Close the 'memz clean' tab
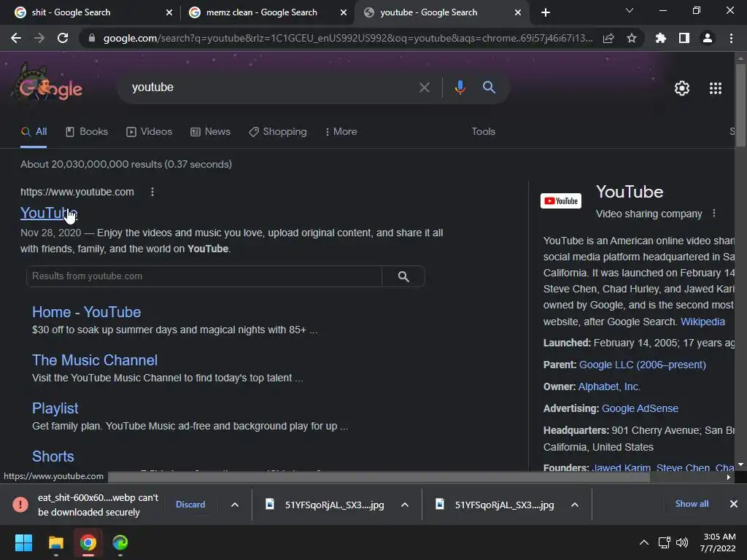 344,12
